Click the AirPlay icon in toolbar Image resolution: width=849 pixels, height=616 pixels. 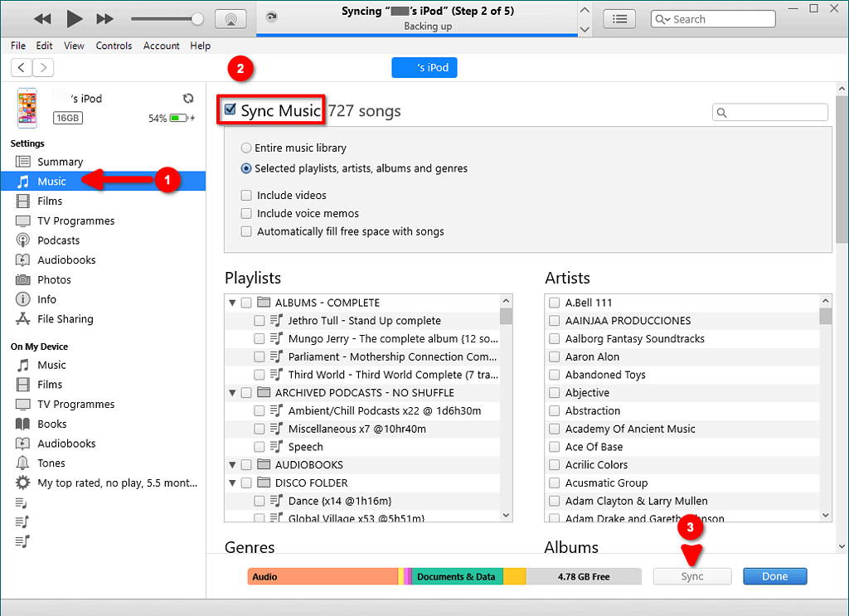click(230, 19)
